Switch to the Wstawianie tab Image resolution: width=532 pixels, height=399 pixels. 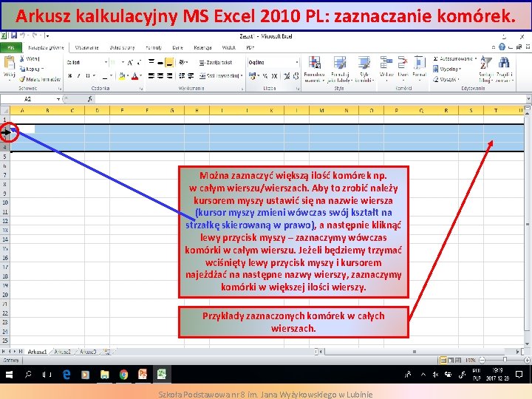(86, 47)
